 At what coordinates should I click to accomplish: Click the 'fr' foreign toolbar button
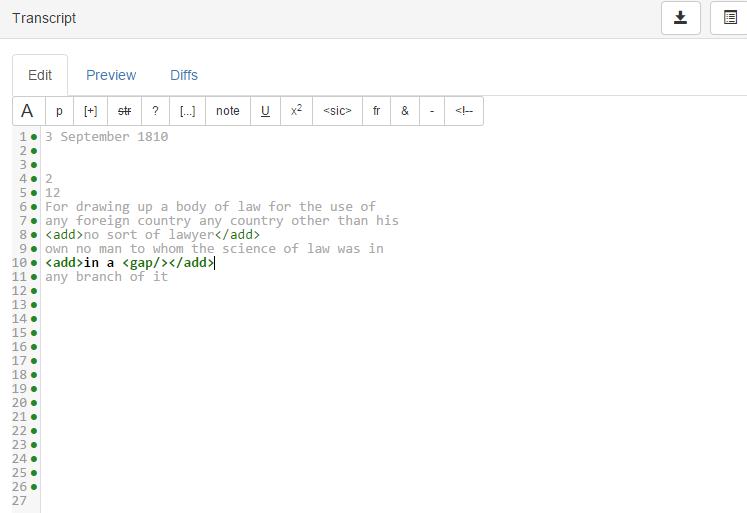click(376, 111)
